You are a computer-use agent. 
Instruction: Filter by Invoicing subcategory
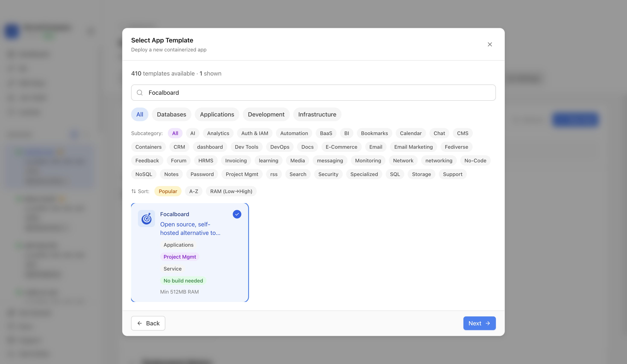coord(236,161)
